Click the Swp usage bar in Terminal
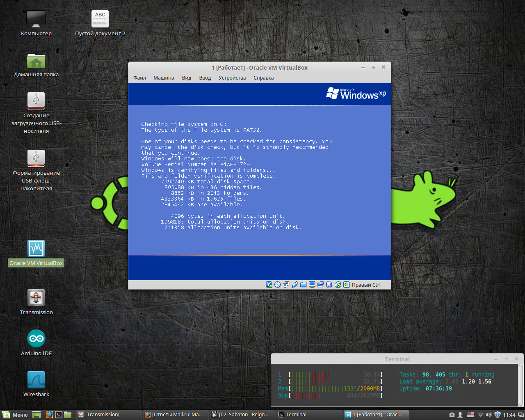This screenshot has width=525, height=420. click(x=330, y=395)
